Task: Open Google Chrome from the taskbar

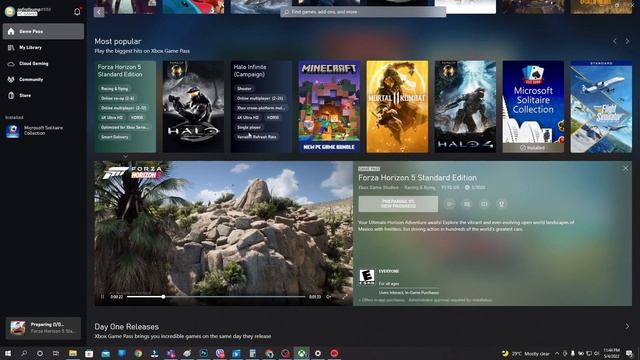Action: (138, 353)
